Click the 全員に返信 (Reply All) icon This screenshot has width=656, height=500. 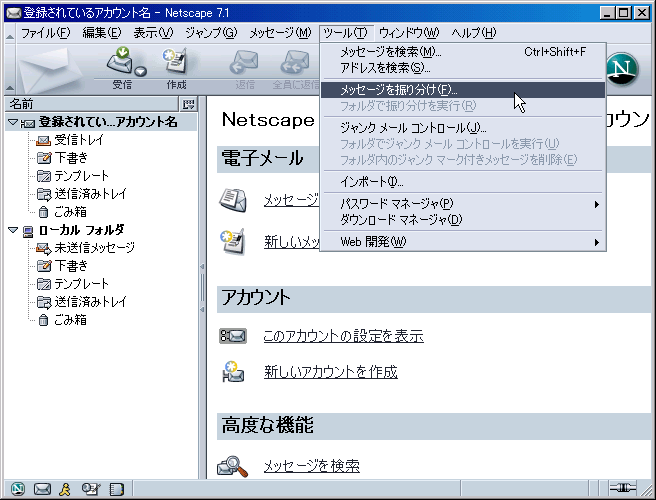click(x=295, y=62)
